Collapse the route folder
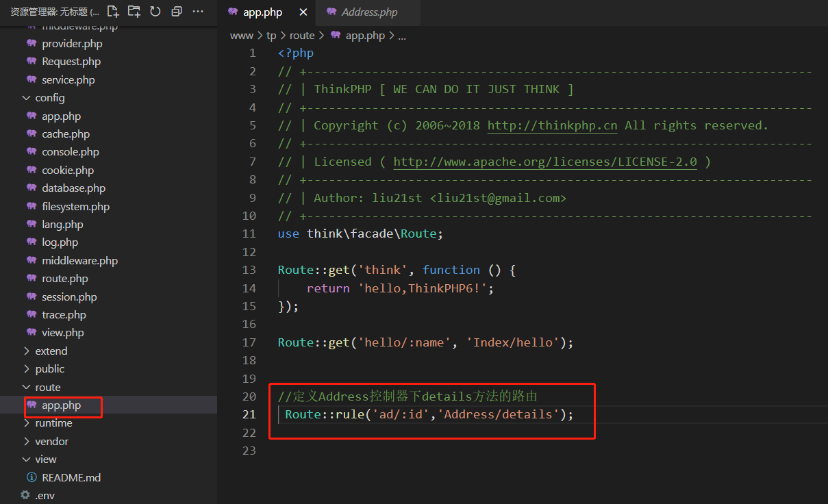 [27, 387]
